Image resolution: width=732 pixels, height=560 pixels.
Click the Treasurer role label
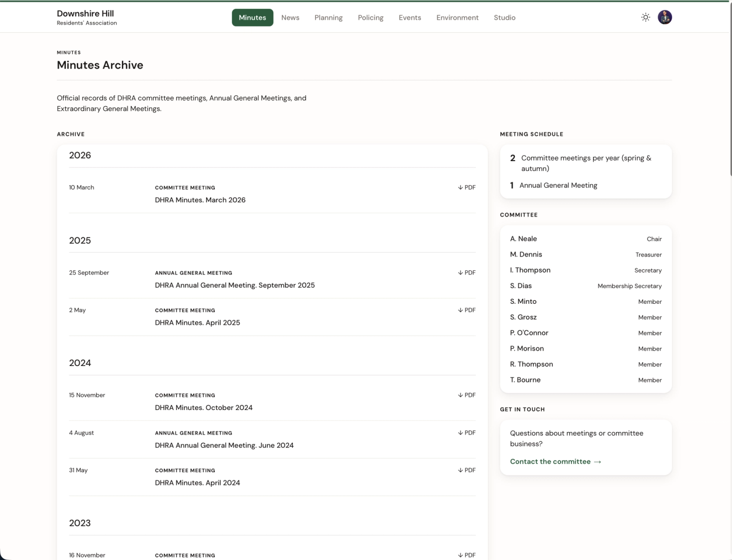[648, 255]
